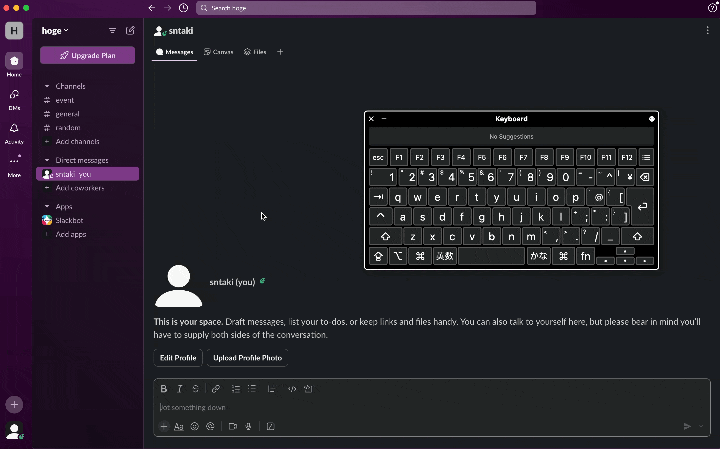This screenshot has height=449, width=720.
Task: Open conversation details from sntaki header
Action: click(174, 31)
